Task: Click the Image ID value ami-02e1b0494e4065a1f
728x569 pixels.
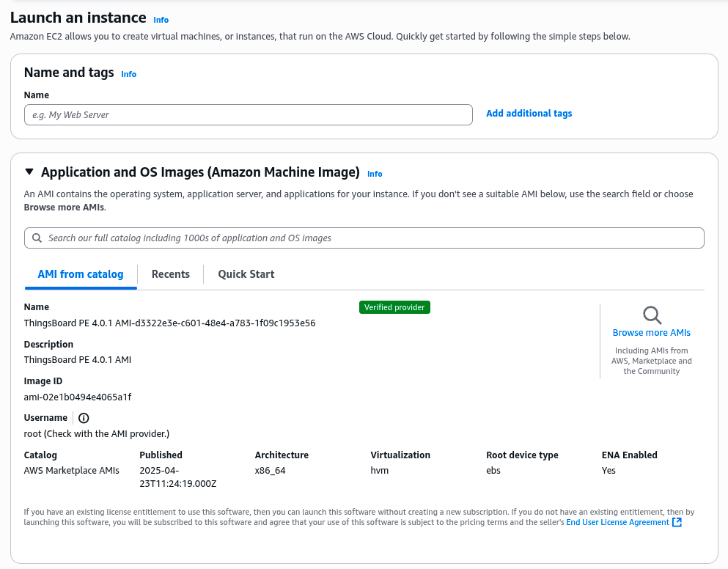Action: (x=78, y=397)
